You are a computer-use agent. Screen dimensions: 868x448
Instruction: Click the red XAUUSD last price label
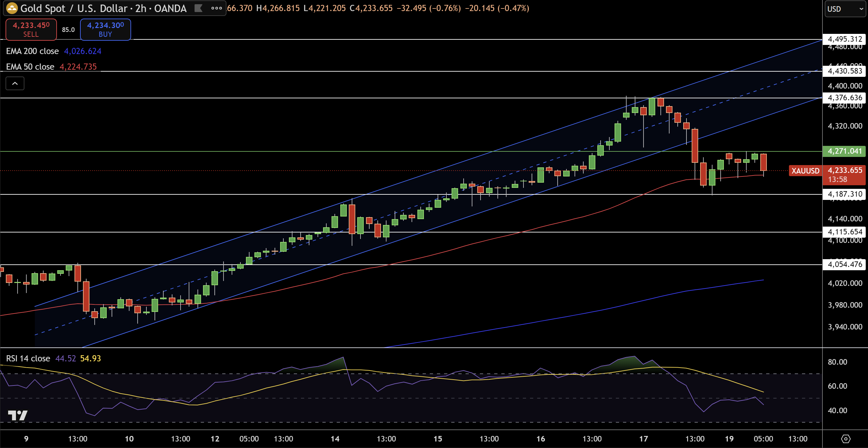[805, 171]
